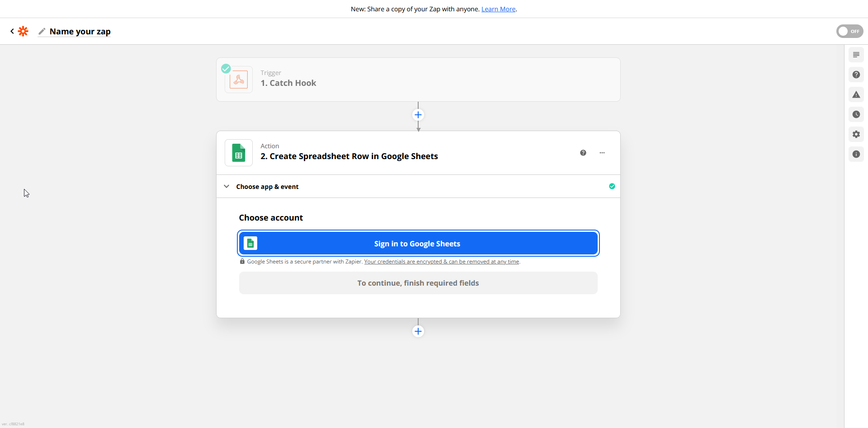Screen dimensions: 868x428
Task: Open the warning triangle icon in sidebar
Action: click(x=856, y=94)
